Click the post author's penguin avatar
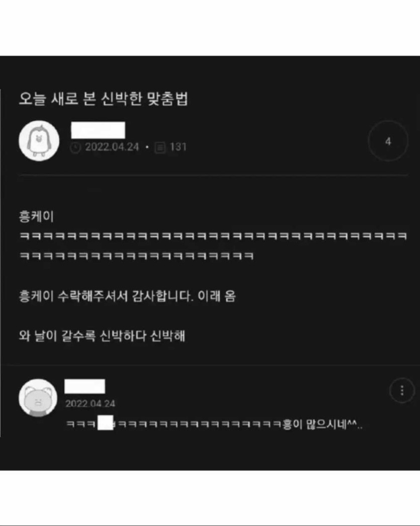The width and height of the screenshot is (420, 526). (x=39, y=140)
